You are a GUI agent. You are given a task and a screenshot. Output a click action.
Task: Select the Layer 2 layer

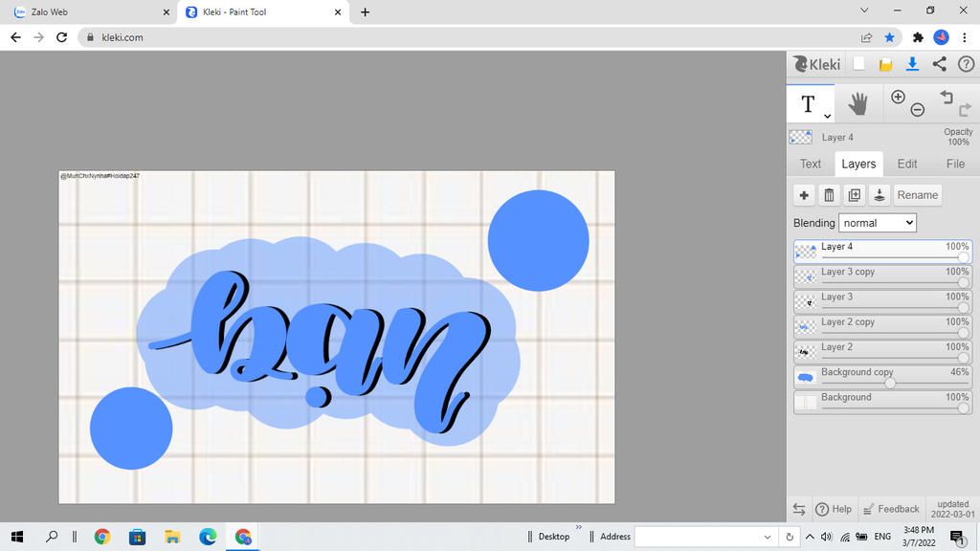click(x=882, y=351)
